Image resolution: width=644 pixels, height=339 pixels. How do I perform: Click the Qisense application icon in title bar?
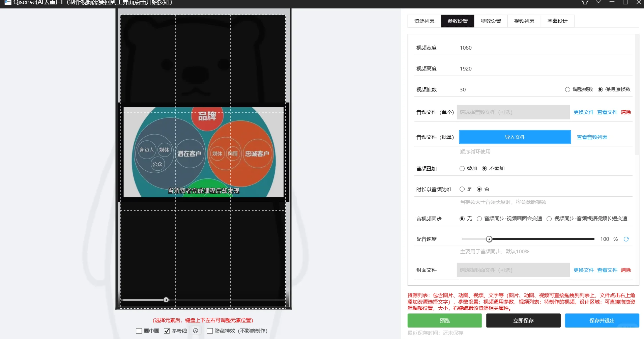tap(7, 3)
